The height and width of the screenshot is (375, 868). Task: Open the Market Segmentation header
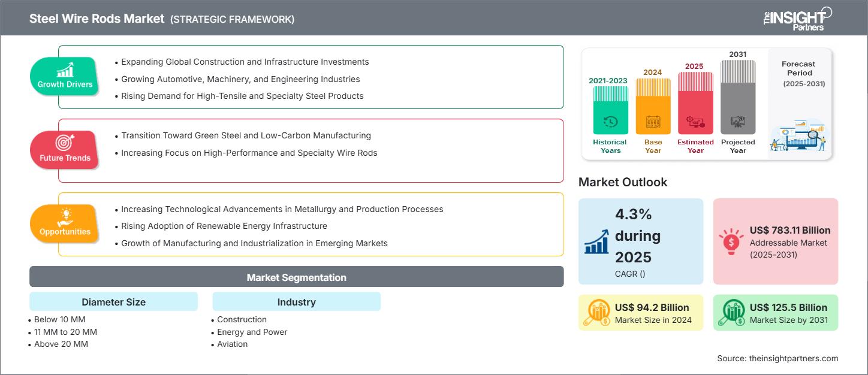tap(296, 276)
